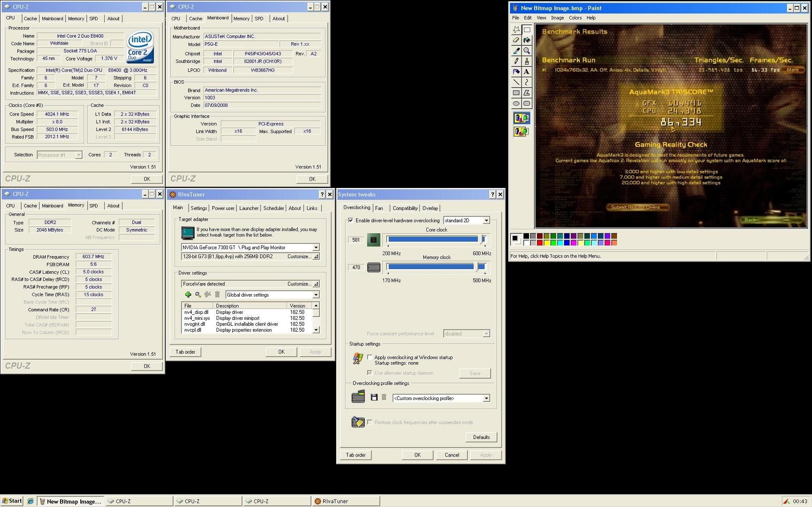The image size is (812, 507).
Task: Click the magnifier search icon in RivaTuner driver settings
Action: pos(198,294)
